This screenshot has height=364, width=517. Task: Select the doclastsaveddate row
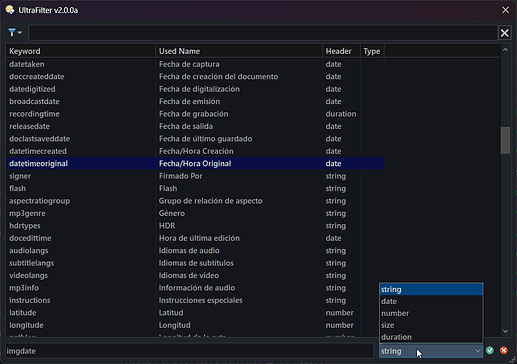(195, 139)
